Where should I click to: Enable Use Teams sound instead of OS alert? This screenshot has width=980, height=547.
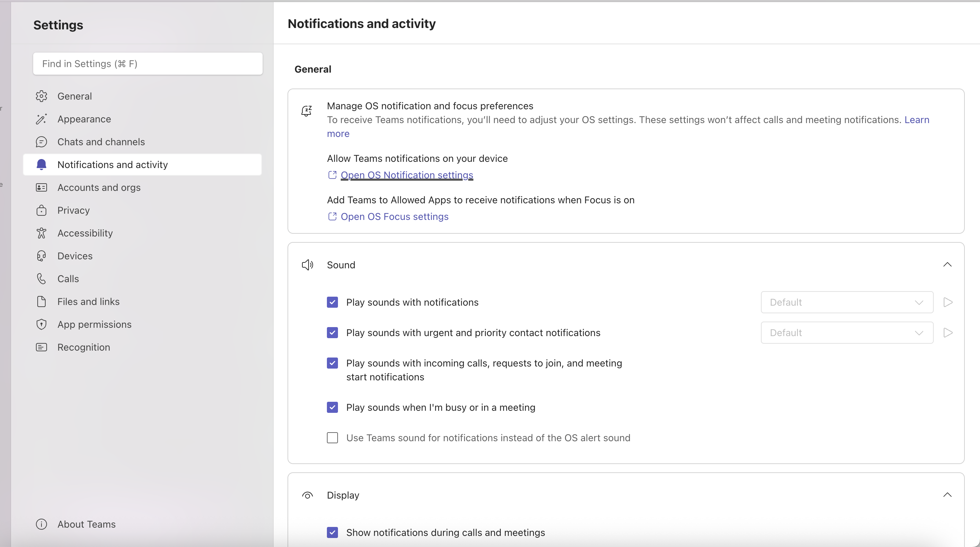pos(332,438)
